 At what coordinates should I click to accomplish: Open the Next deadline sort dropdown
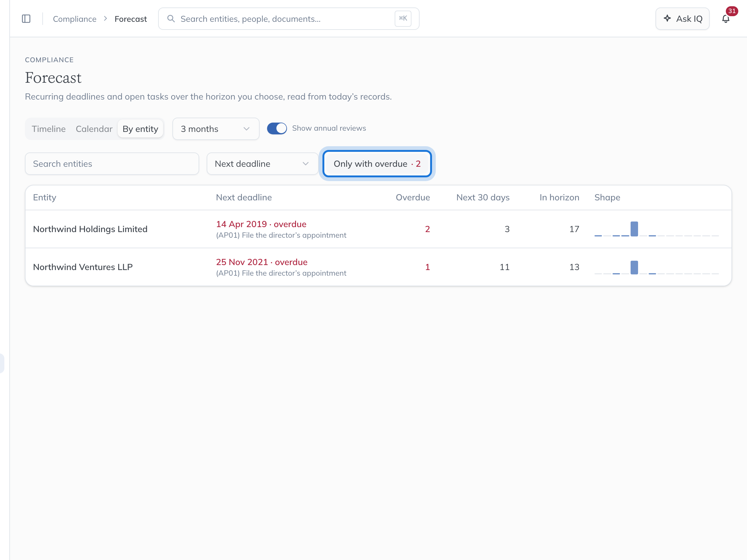coord(262,164)
